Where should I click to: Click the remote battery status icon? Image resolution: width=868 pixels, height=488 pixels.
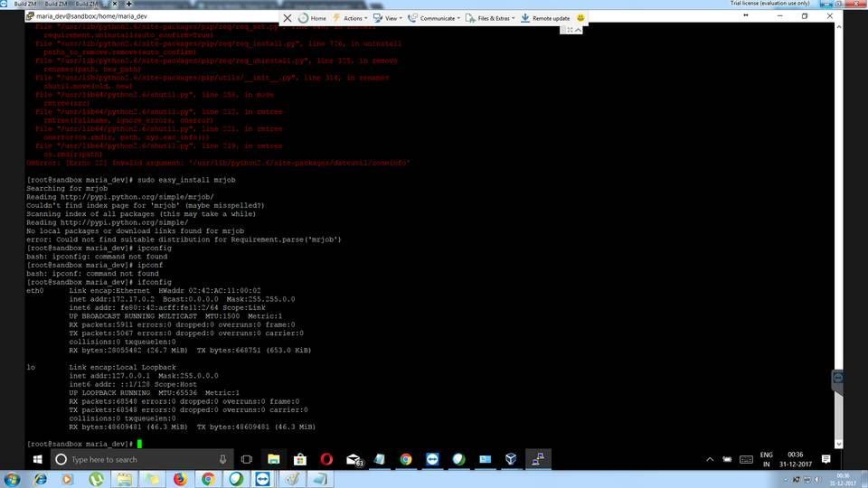click(x=727, y=459)
